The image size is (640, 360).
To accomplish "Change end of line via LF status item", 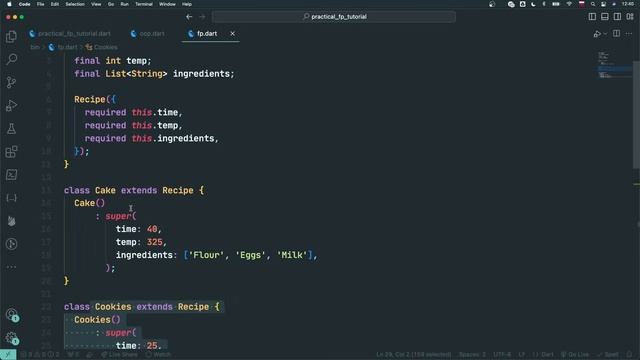I will tap(522, 354).
